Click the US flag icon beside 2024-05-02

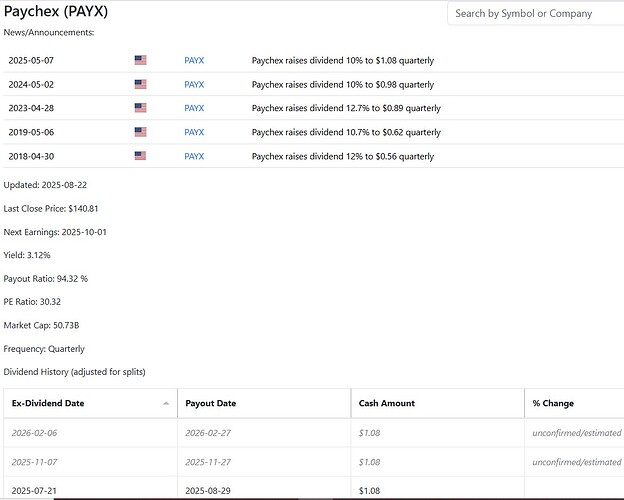click(x=140, y=84)
